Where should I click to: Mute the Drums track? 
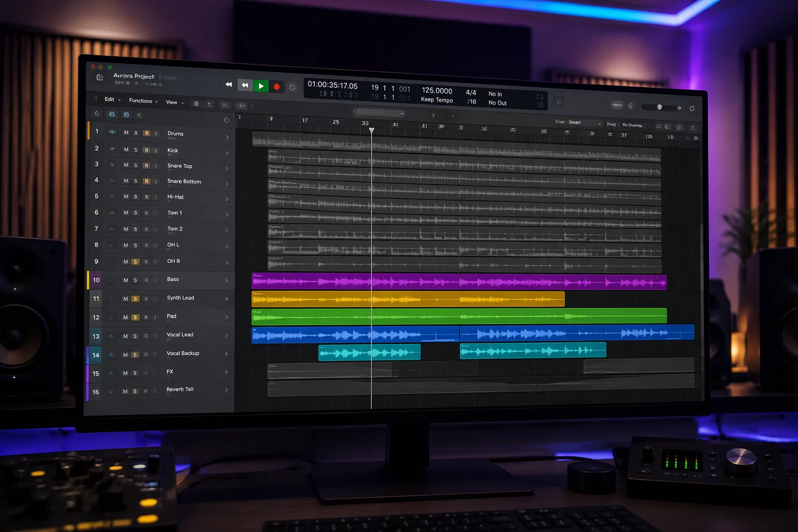click(126, 132)
